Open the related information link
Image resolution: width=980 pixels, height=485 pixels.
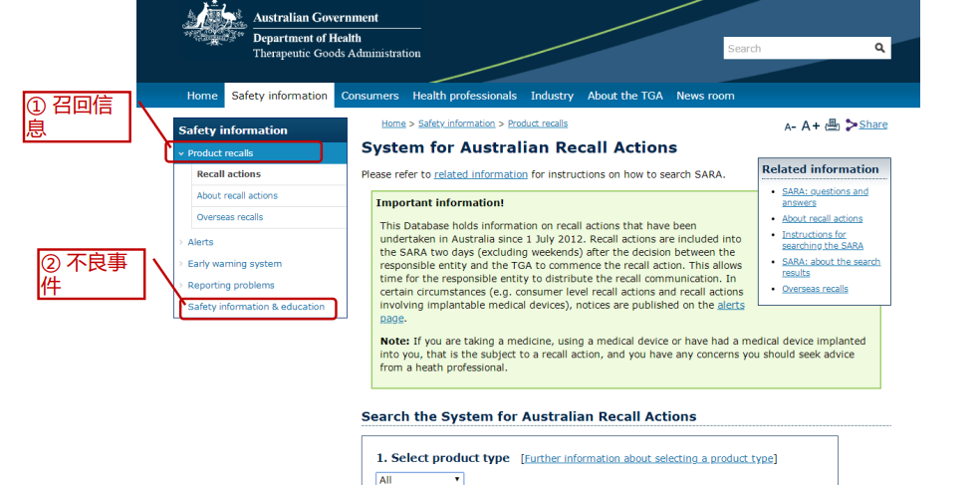tap(481, 174)
